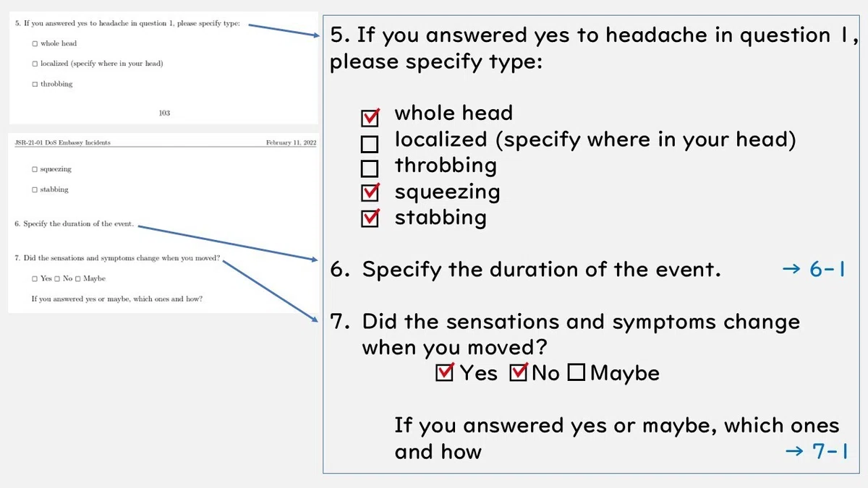Image resolution: width=868 pixels, height=488 pixels.
Task: Follow the → 6-1 link
Action: point(814,270)
